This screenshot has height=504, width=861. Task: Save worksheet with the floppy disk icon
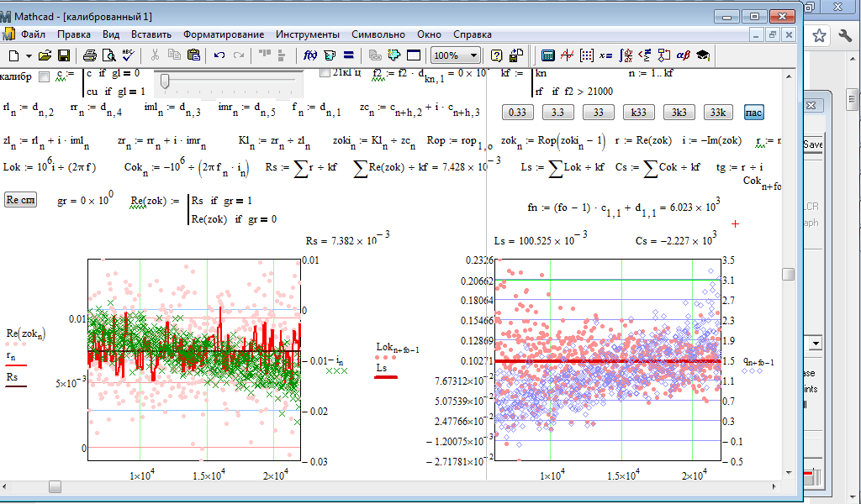click(64, 55)
